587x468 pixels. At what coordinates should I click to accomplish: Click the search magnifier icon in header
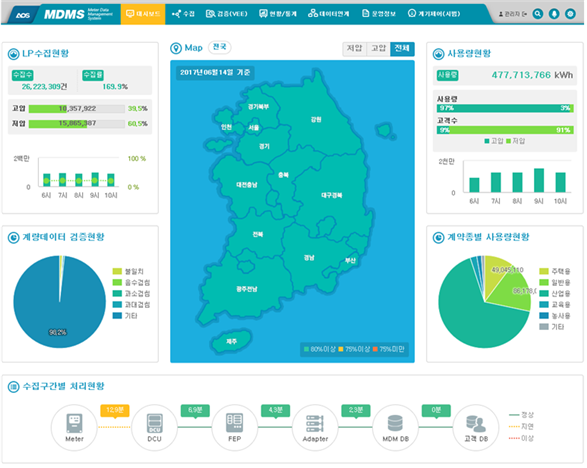pos(538,14)
